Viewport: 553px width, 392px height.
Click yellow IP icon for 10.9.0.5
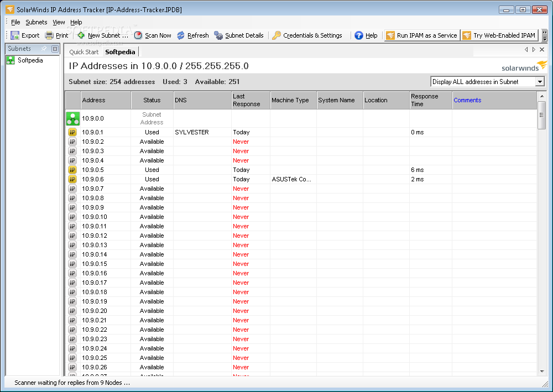click(72, 170)
